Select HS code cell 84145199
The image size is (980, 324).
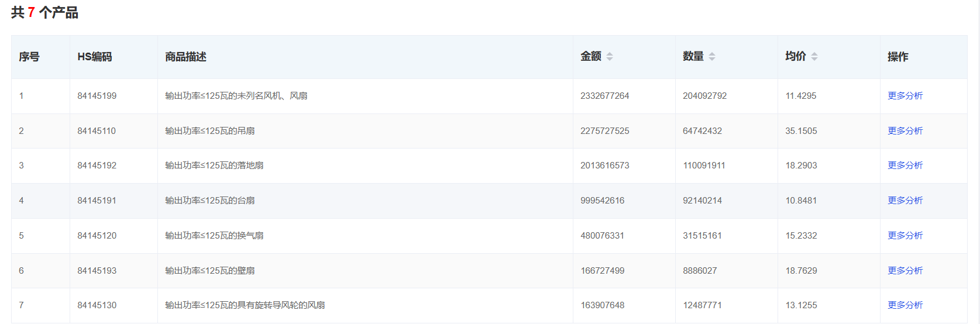[x=97, y=96]
